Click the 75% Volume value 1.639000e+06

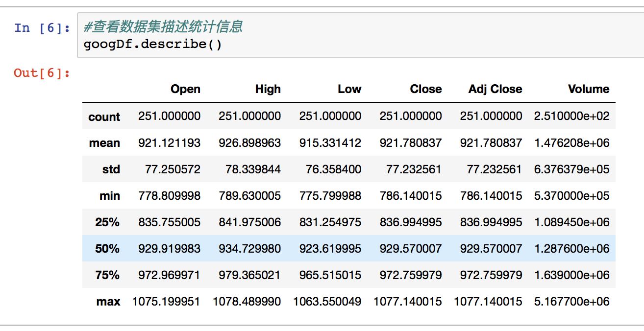pyautogui.click(x=572, y=275)
